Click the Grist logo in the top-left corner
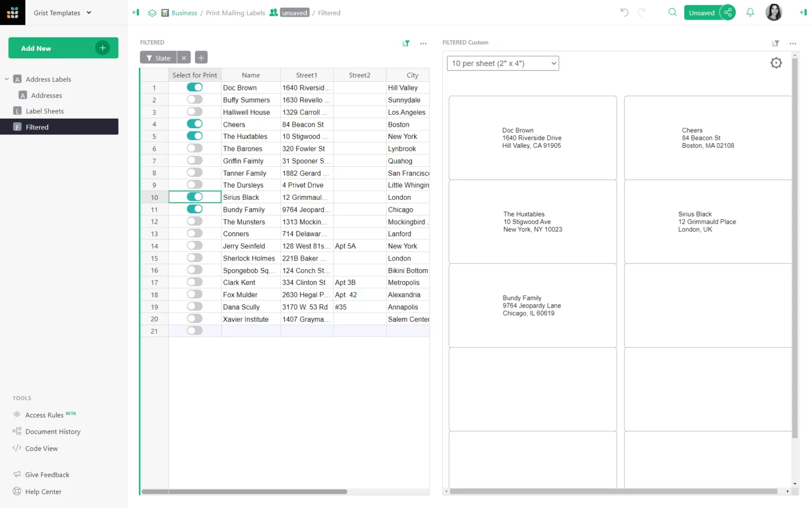Screen dimensions: 812x508 pyautogui.click(x=12, y=12)
